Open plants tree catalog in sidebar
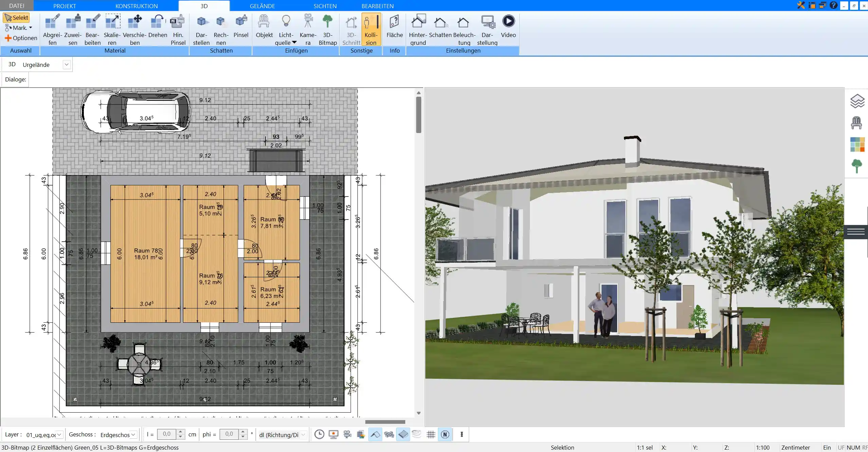The image size is (868, 452). pyautogui.click(x=856, y=166)
